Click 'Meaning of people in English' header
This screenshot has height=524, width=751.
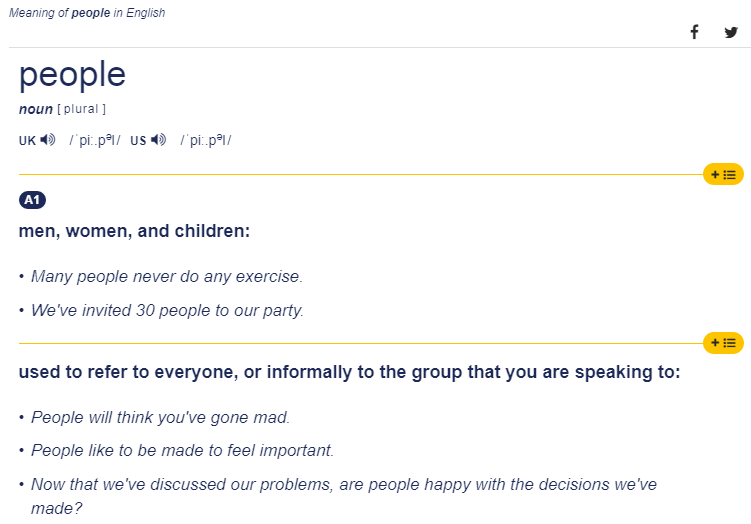(x=87, y=12)
